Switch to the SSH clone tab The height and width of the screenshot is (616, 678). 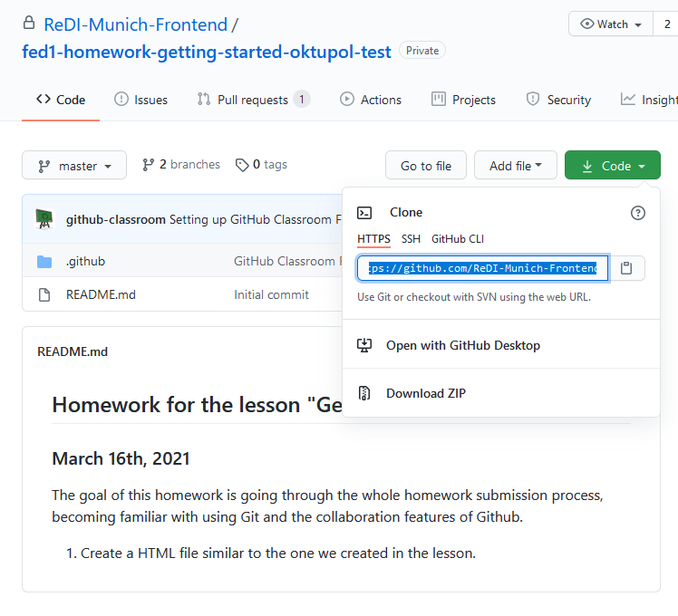click(411, 239)
